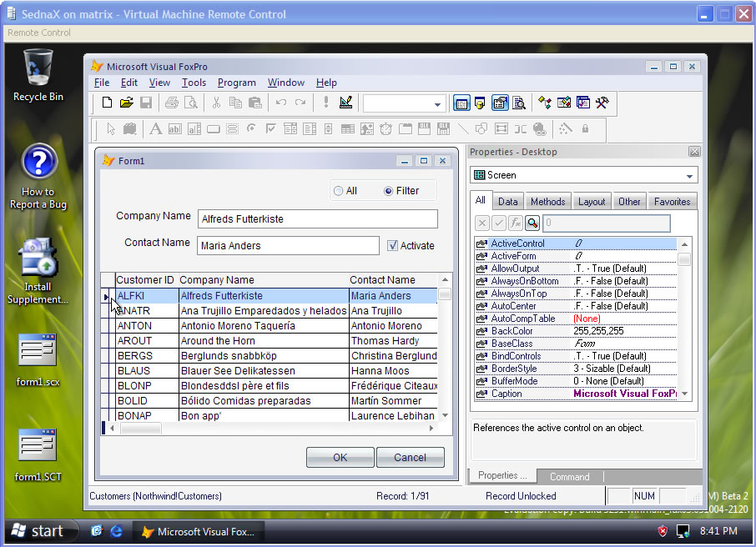The image size is (756, 547).
Task: Expand the Screen object dropdown
Action: [x=689, y=175]
